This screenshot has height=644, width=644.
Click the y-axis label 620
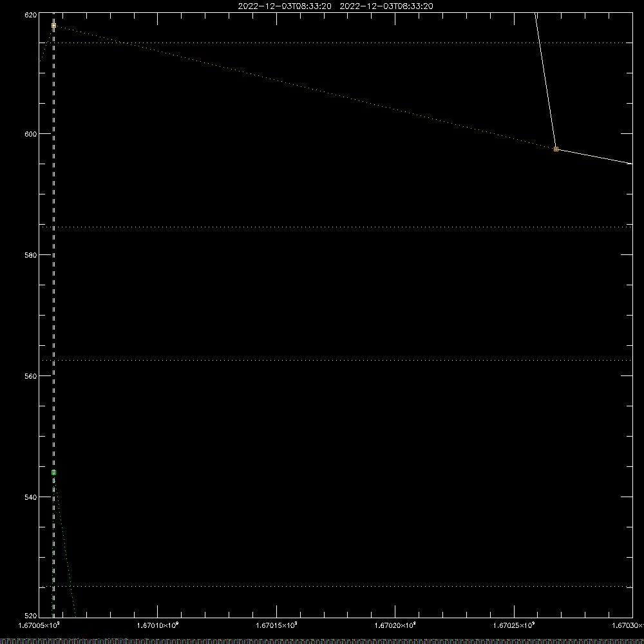click(x=31, y=15)
